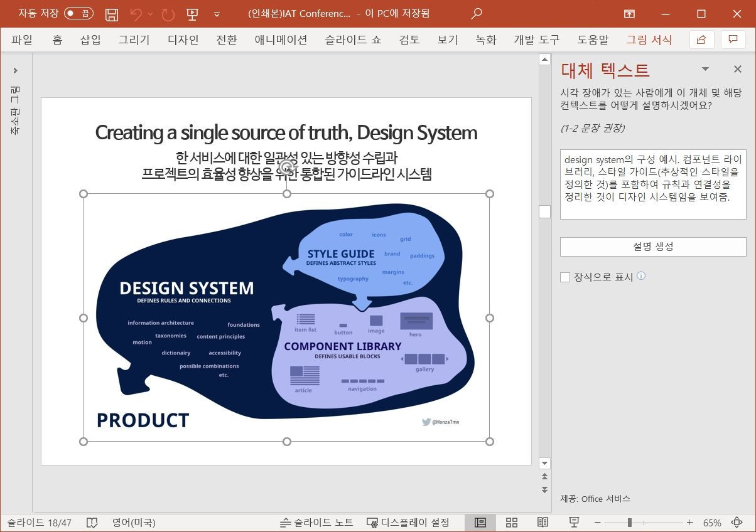Click the spell check book icon
The width and height of the screenshot is (756, 532).
[x=92, y=523]
